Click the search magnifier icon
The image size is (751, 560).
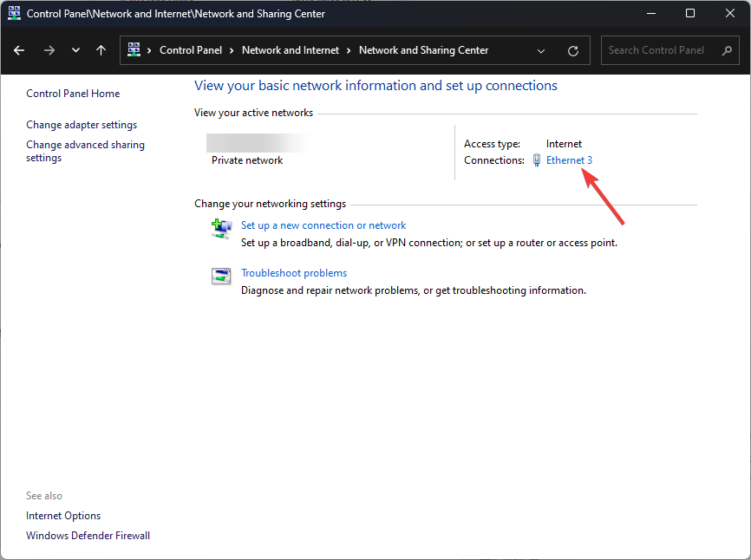click(727, 50)
